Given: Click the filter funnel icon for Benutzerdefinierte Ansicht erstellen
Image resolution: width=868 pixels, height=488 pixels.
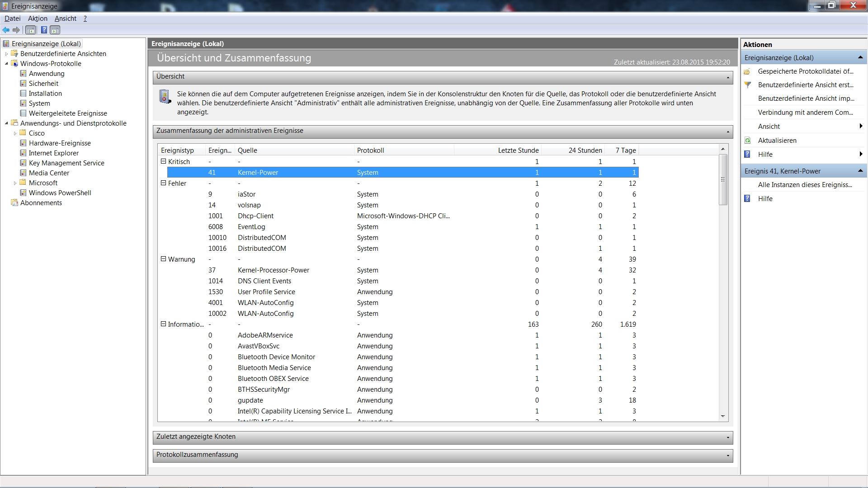Looking at the screenshot, I should (748, 85).
